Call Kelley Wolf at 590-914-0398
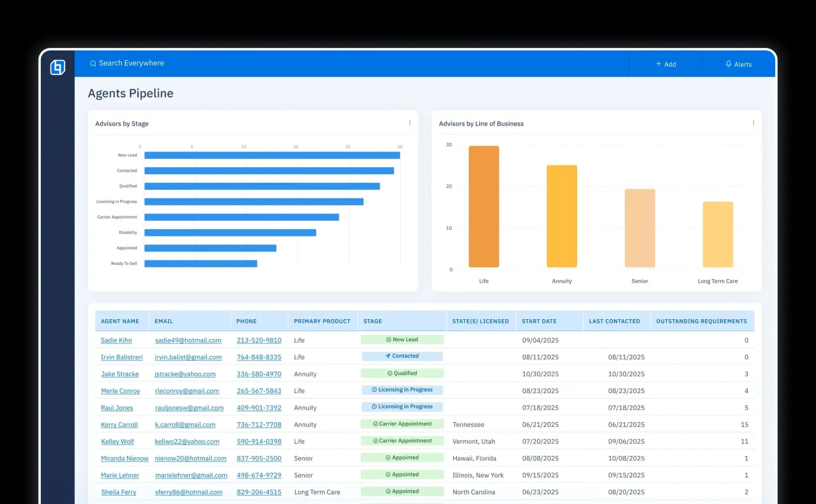 (259, 442)
